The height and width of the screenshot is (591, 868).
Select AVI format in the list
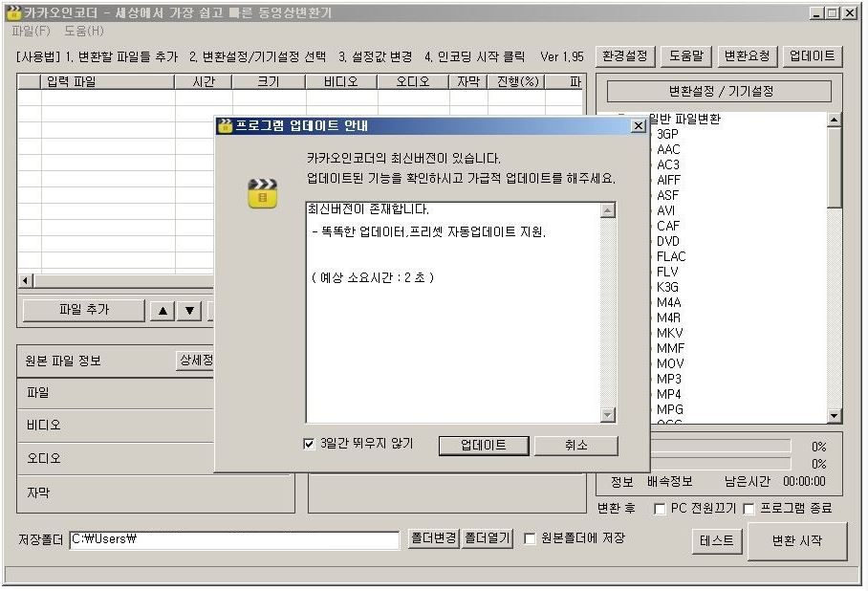666,211
